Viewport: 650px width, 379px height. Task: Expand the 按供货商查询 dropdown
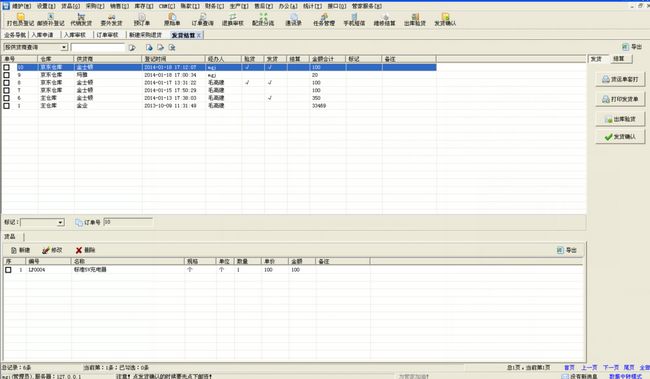[x=64, y=47]
